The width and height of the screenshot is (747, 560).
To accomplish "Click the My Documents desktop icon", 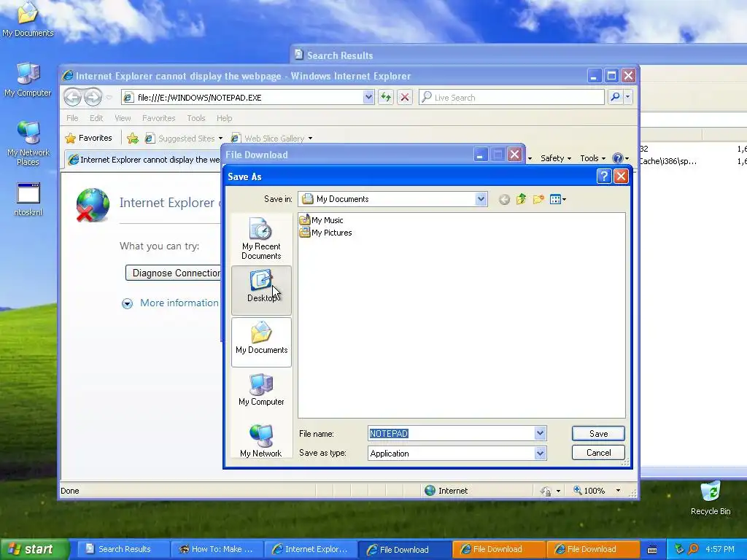I will click(x=28, y=19).
